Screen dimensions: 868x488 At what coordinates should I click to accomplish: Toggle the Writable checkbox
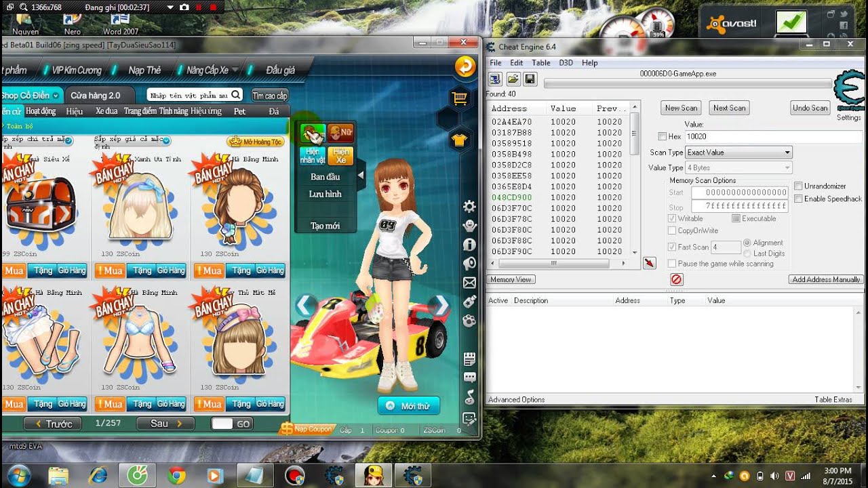coord(672,218)
